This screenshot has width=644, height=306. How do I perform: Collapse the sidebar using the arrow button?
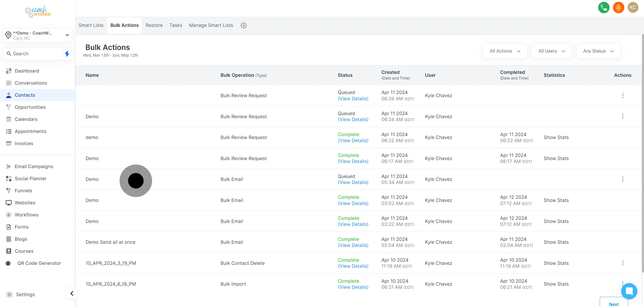click(72, 293)
